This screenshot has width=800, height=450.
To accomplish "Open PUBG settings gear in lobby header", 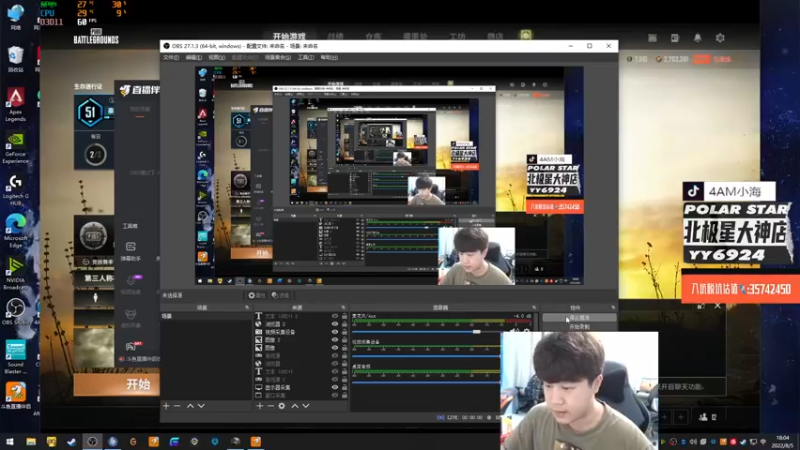I will pos(720,38).
